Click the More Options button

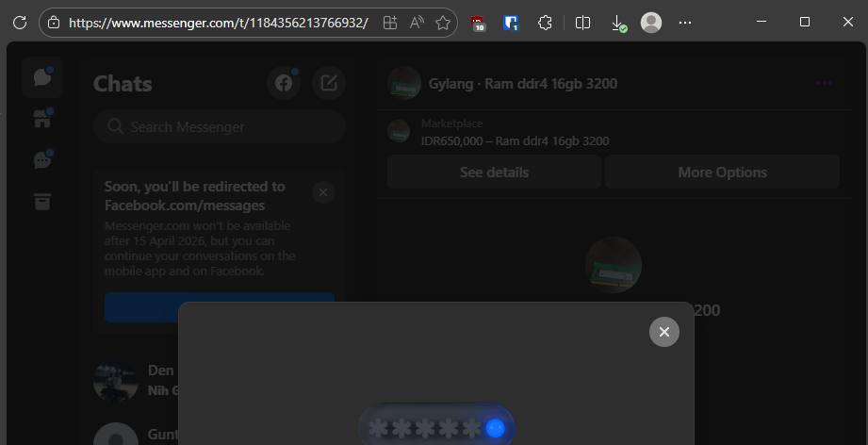coord(722,173)
